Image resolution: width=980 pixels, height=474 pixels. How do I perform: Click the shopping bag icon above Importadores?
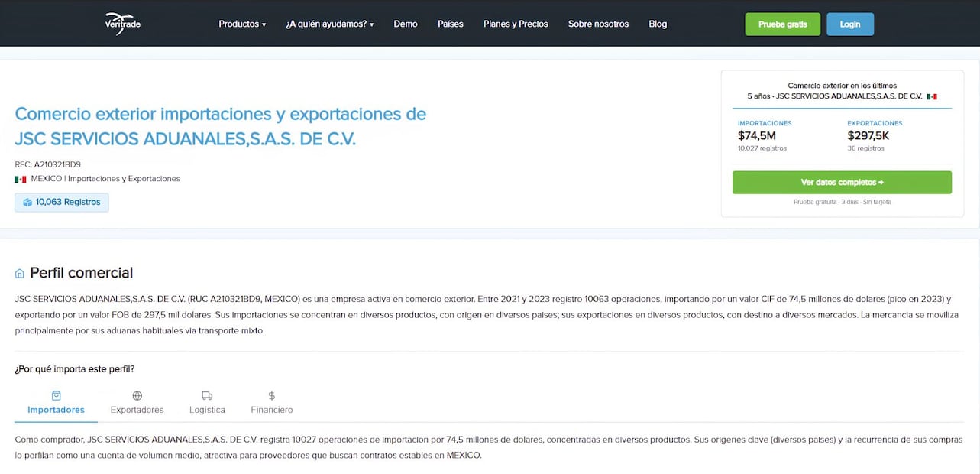[x=56, y=396]
